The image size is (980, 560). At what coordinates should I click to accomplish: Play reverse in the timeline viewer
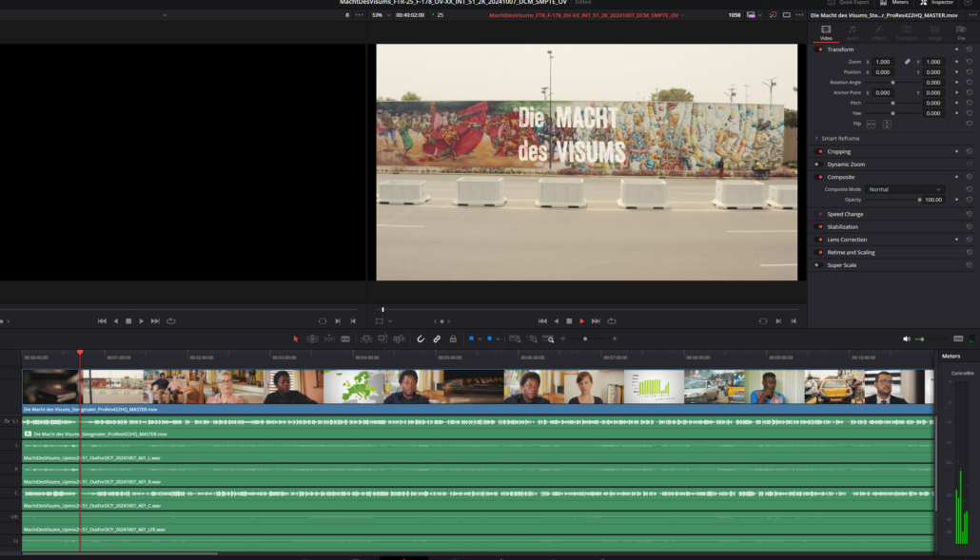pyautogui.click(x=557, y=321)
